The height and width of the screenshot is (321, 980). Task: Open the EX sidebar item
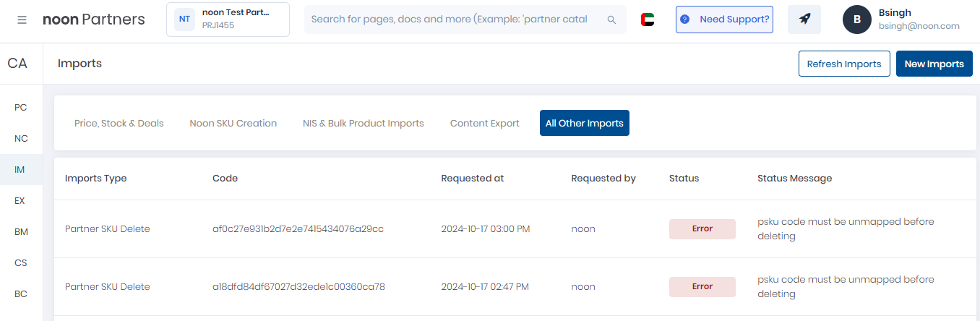pyautogui.click(x=21, y=200)
